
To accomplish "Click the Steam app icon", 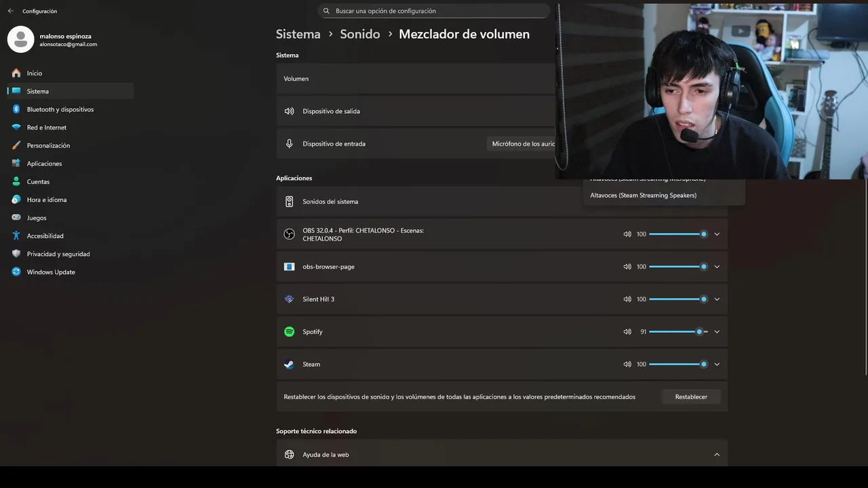I will tap(289, 364).
